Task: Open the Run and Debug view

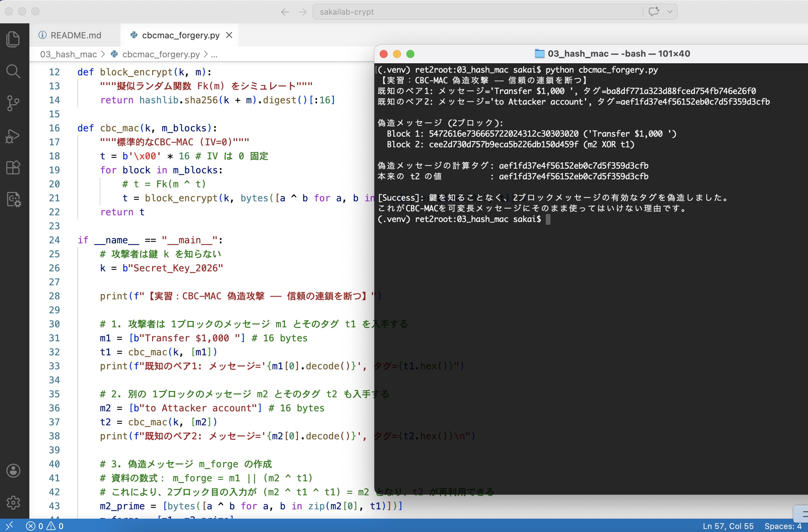Action: coord(13,136)
